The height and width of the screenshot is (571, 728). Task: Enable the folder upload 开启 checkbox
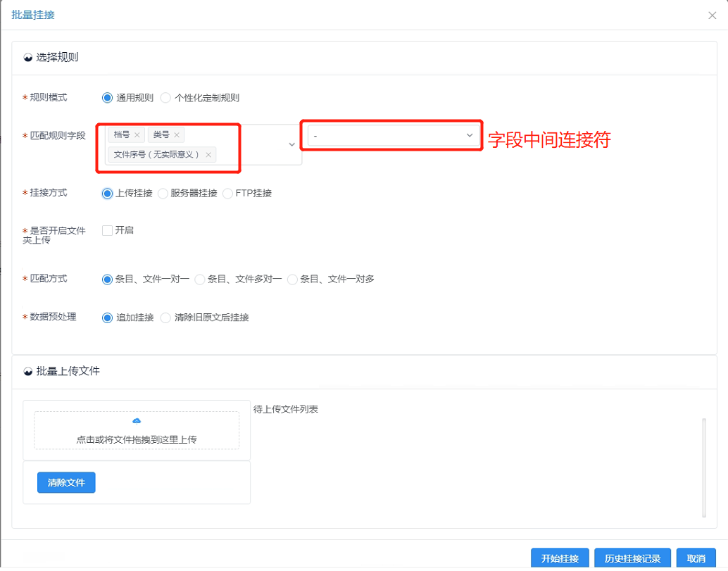(x=108, y=230)
